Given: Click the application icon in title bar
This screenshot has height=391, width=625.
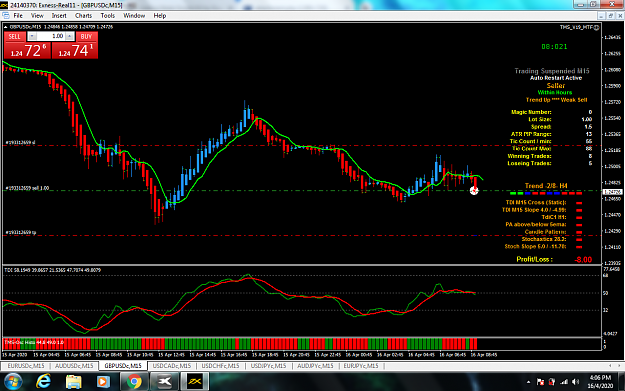Looking at the screenshot, I should point(4,5).
